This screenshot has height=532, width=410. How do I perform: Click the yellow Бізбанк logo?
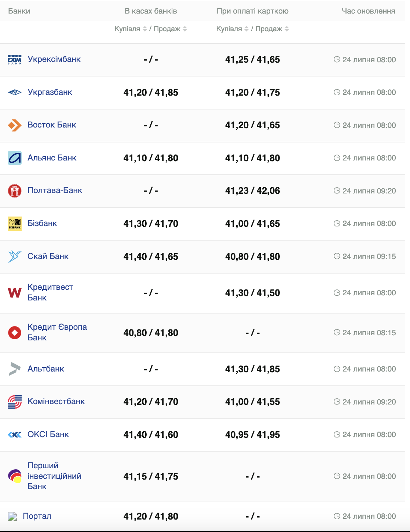(15, 223)
